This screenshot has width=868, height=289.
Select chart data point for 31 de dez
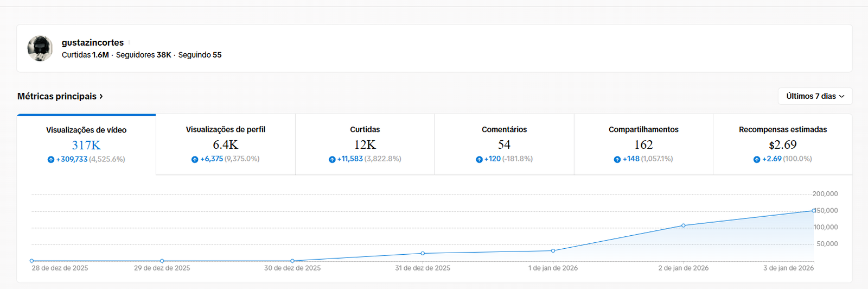tap(423, 253)
